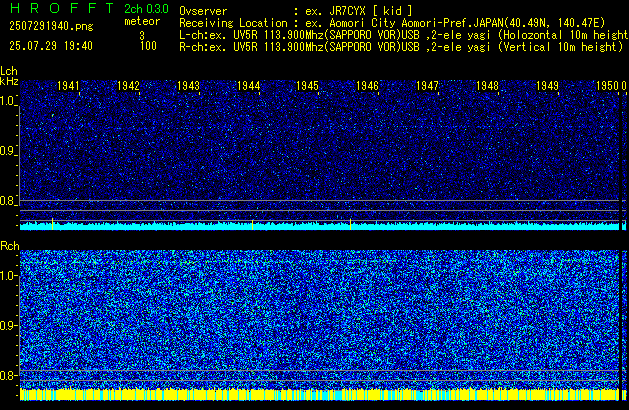Click the value 3 under meteor

[x=142, y=35]
